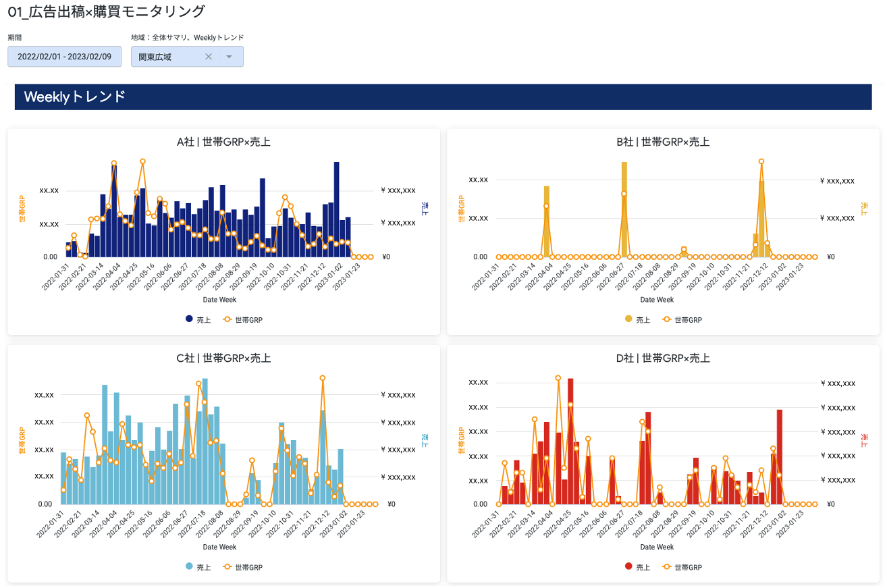The width and height of the screenshot is (887, 588).
Task: Click the orange 世帯GRP legend marker in A社 chart
Action: coord(227,319)
